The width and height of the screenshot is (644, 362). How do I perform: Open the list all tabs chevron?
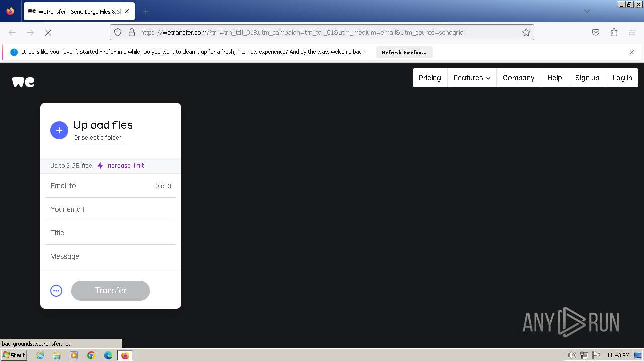[587, 11]
